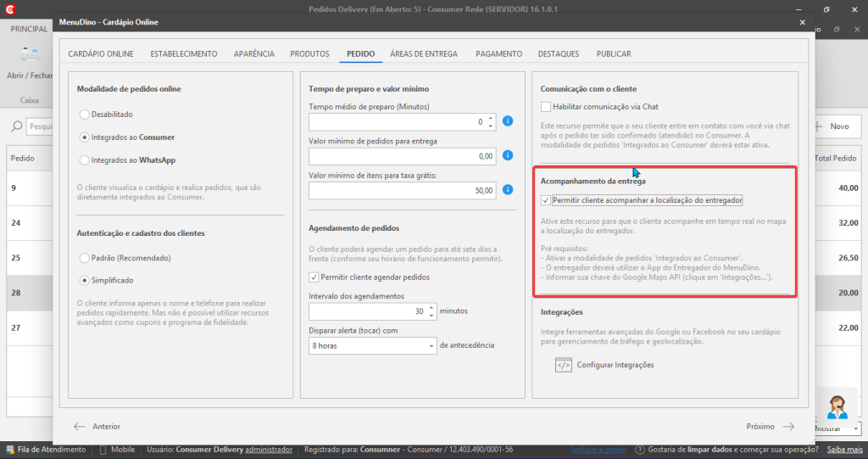Switch to ESTABELECIMENTO tab
The image size is (868, 459).
click(184, 53)
